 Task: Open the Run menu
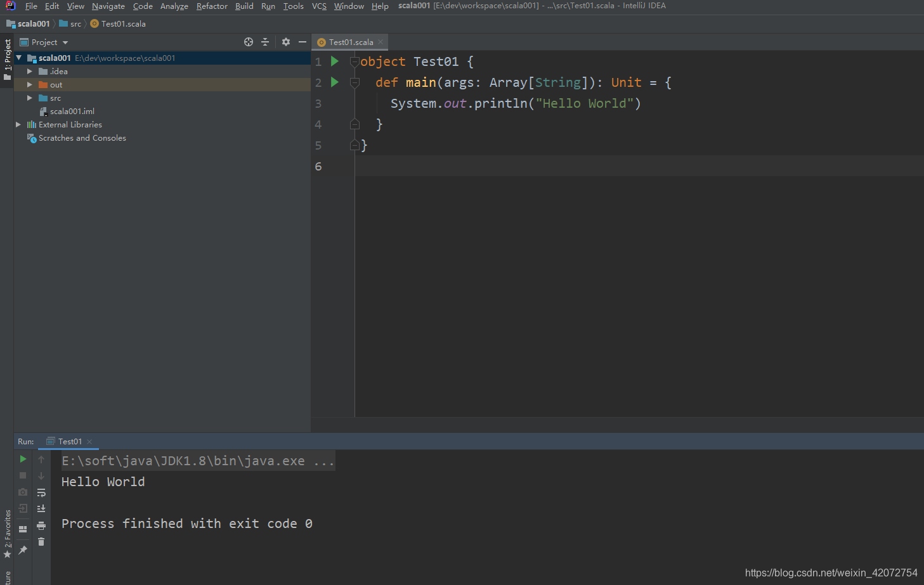pos(268,6)
